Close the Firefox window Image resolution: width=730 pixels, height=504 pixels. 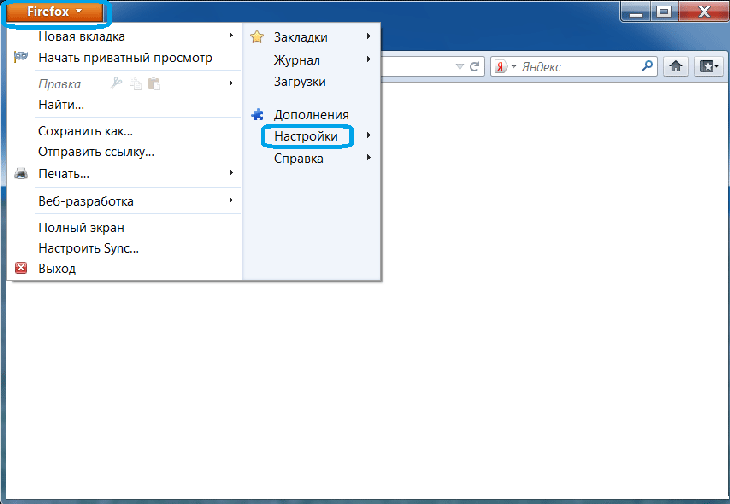coord(703,12)
